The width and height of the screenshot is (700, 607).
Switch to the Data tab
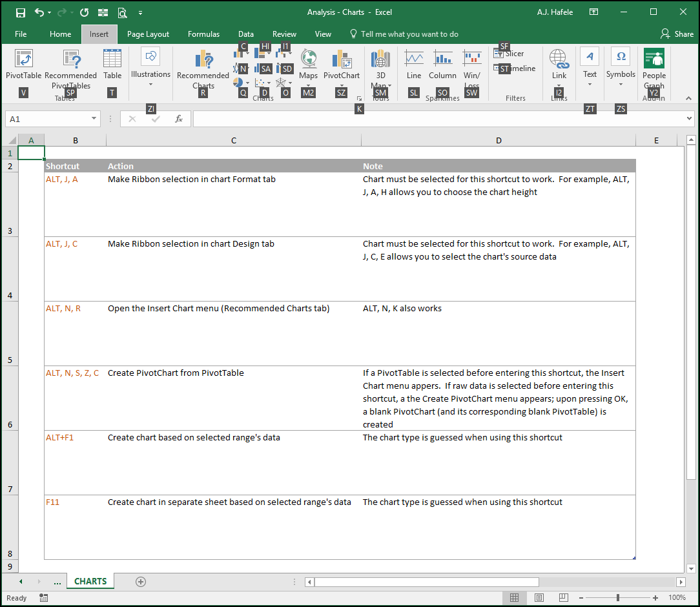[246, 34]
